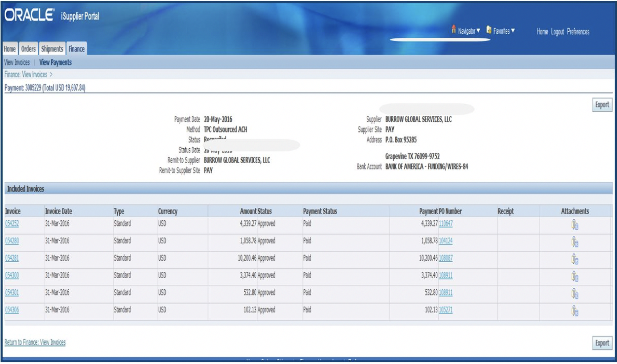Click the Payment Status column header
This screenshot has width=617, height=364.
coord(320,211)
